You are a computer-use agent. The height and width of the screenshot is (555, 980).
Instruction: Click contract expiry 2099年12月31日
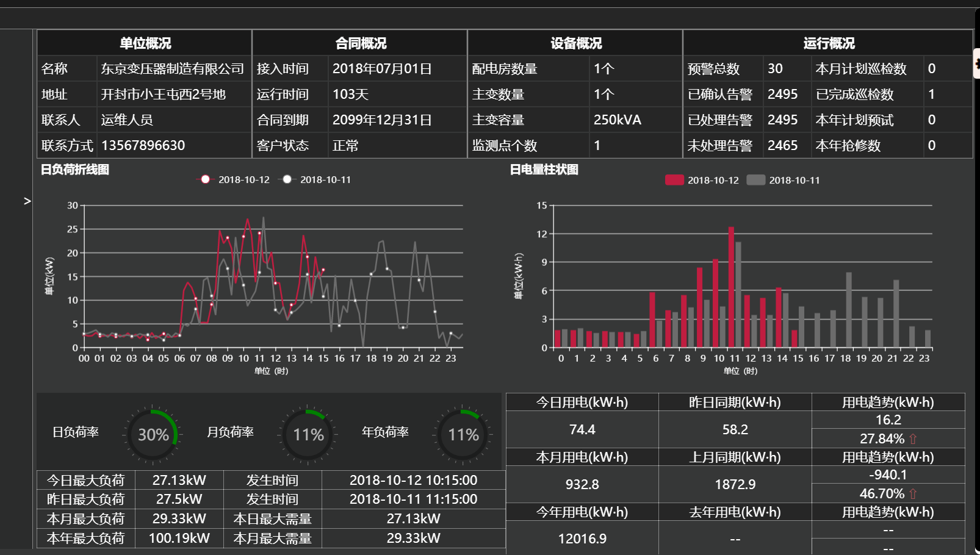382,120
